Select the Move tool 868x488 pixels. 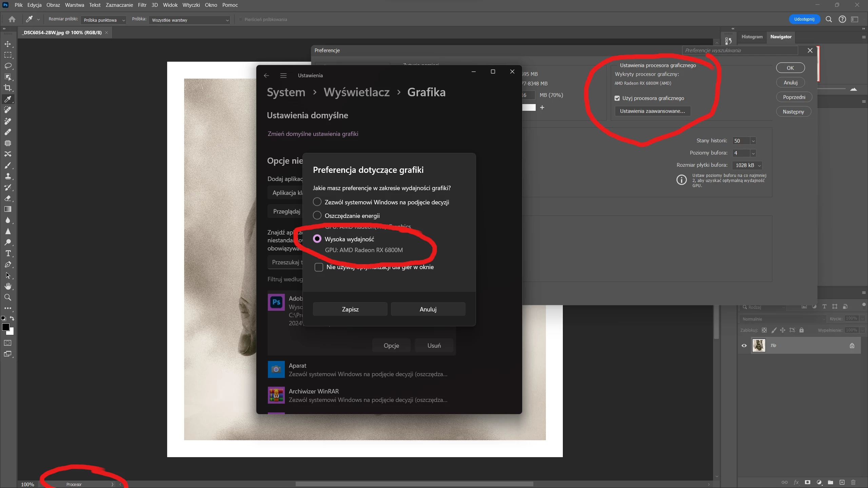(8, 44)
